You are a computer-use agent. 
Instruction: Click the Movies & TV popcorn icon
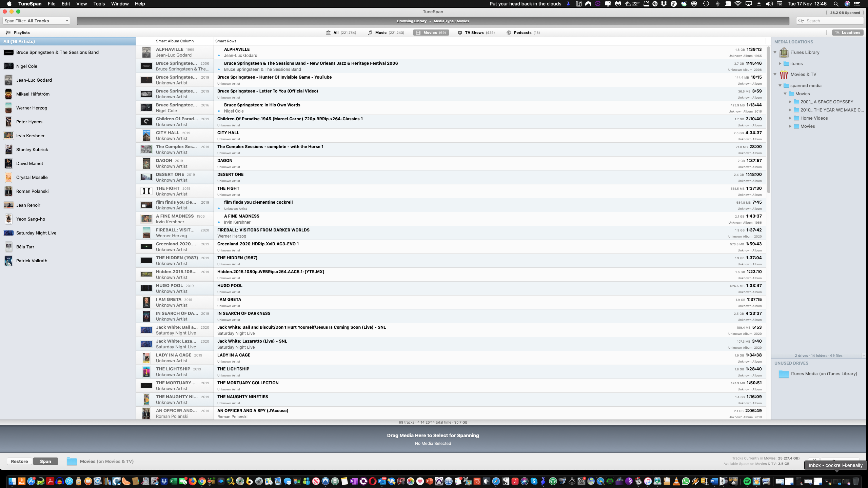click(784, 75)
